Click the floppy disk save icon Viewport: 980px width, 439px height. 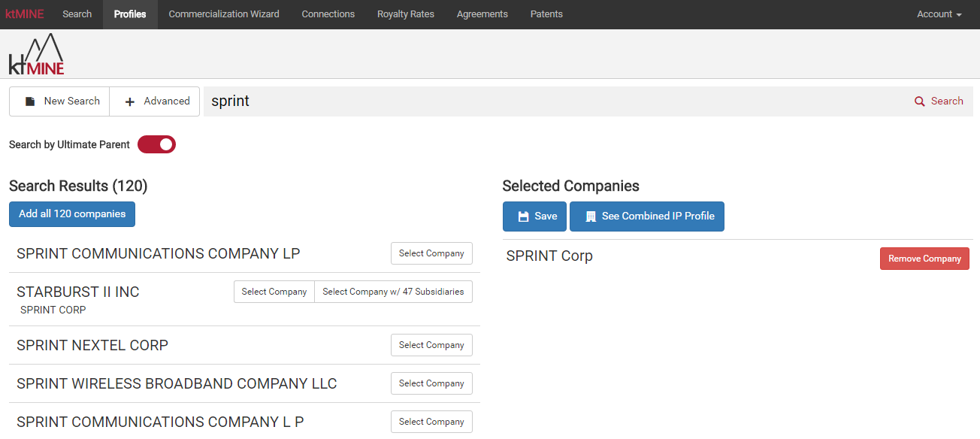click(x=524, y=216)
